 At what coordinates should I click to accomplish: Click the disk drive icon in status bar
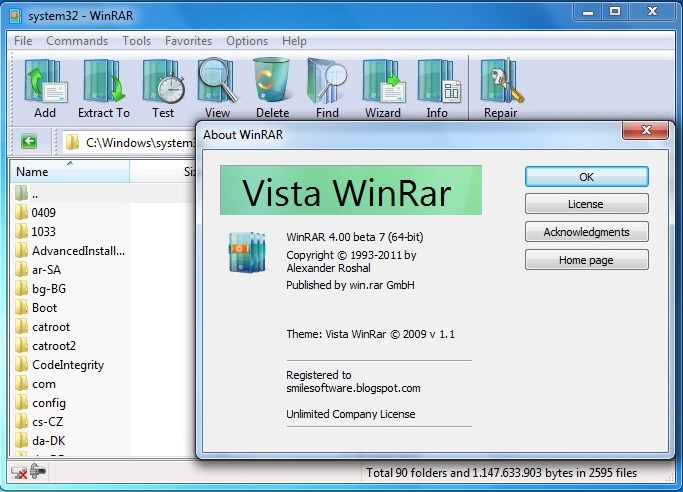pos(19,472)
